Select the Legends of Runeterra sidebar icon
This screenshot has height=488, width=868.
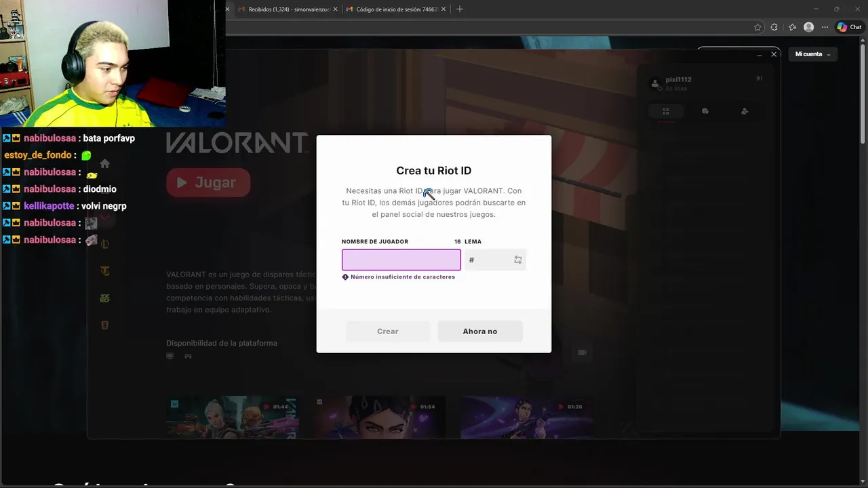104,325
